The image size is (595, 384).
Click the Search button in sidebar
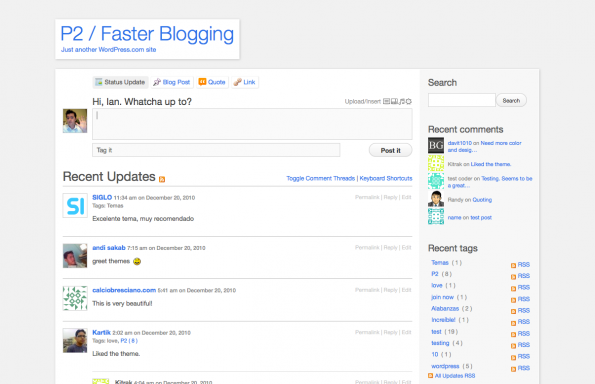511,101
